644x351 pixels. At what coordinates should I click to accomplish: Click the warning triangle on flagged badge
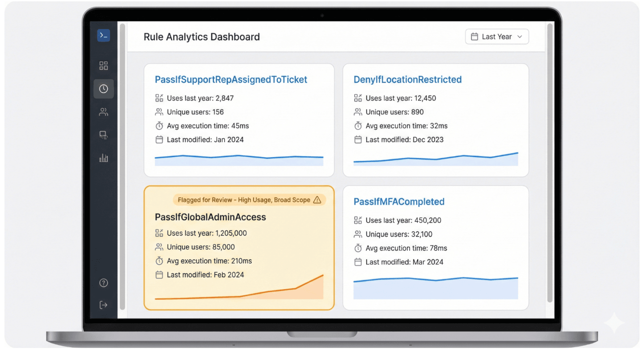click(317, 200)
